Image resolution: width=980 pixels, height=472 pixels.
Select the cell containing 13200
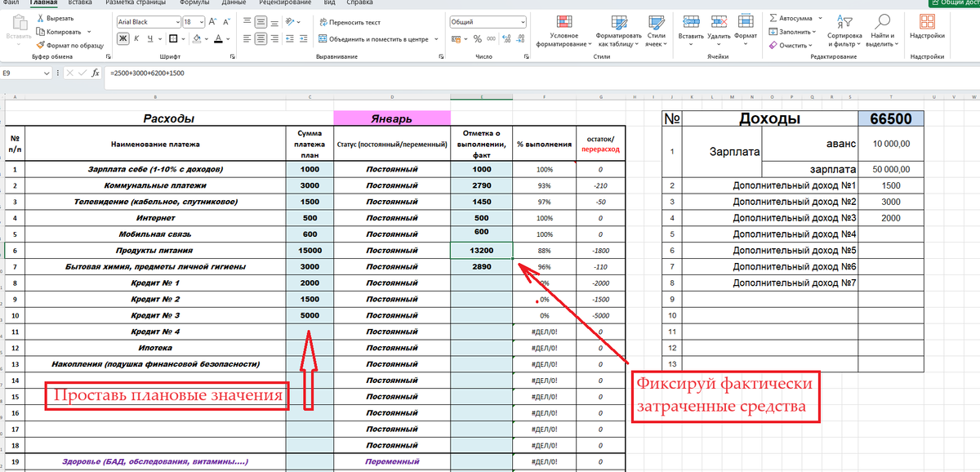pyautogui.click(x=482, y=250)
